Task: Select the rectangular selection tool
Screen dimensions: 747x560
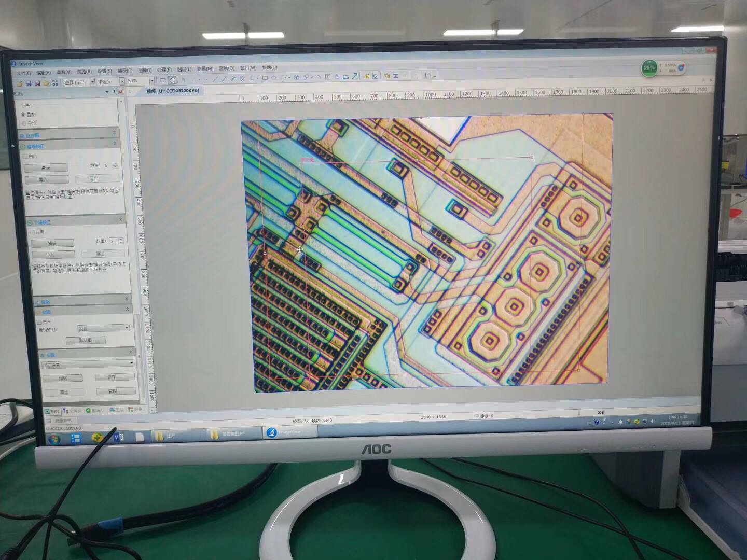Action: click(x=163, y=80)
